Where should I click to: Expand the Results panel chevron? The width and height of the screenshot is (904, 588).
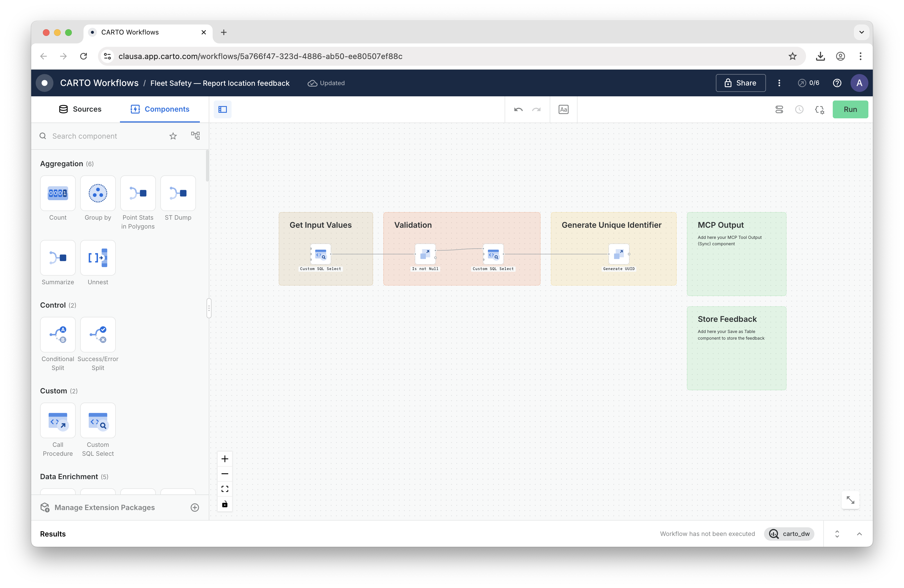pyautogui.click(x=859, y=534)
